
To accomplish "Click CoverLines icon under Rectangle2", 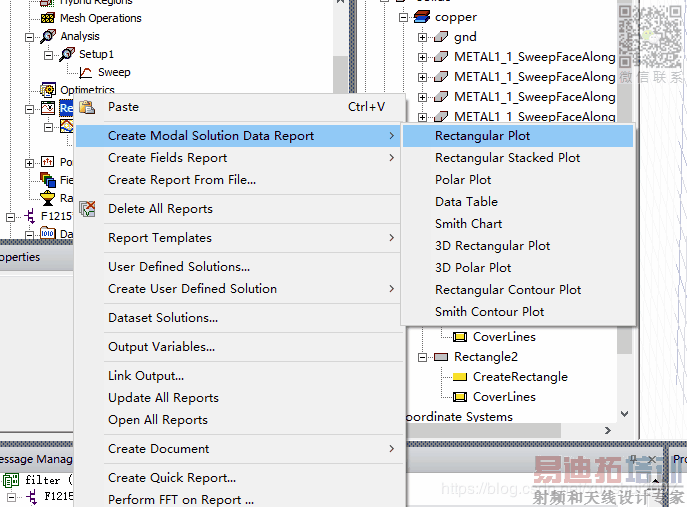I will (x=460, y=397).
